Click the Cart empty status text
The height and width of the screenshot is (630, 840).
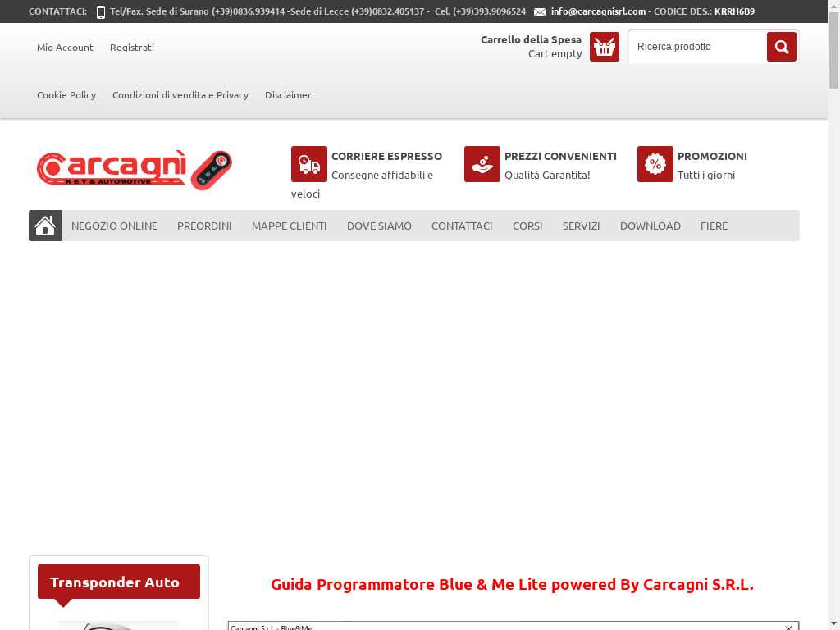pyautogui.click(x=555, y=53)
